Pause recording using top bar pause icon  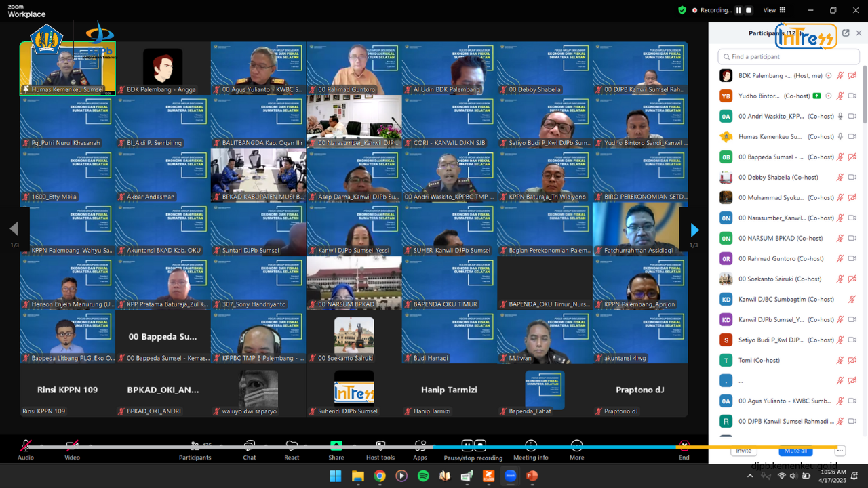point(738,10)
